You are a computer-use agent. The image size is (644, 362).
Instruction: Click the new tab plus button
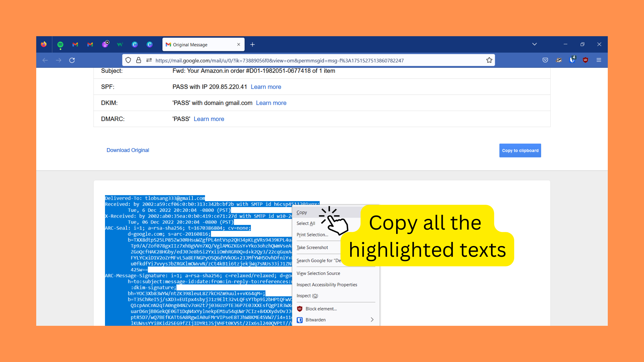252,44
